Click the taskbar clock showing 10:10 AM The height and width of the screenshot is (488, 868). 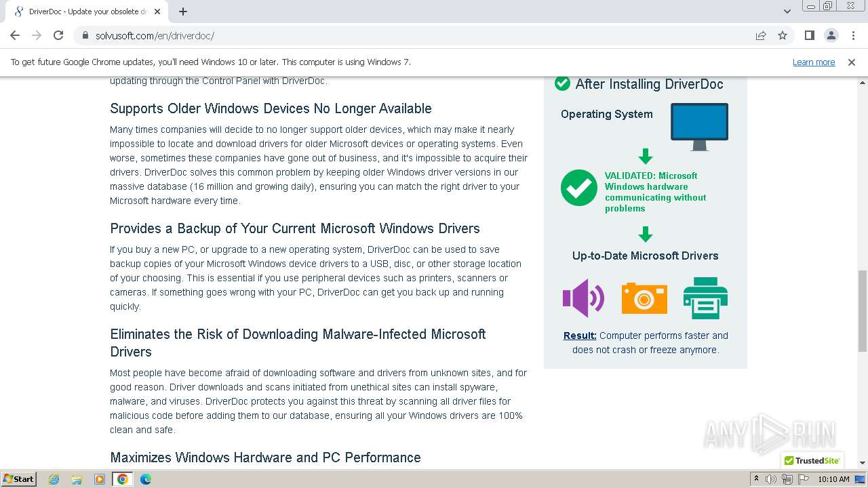833,479
